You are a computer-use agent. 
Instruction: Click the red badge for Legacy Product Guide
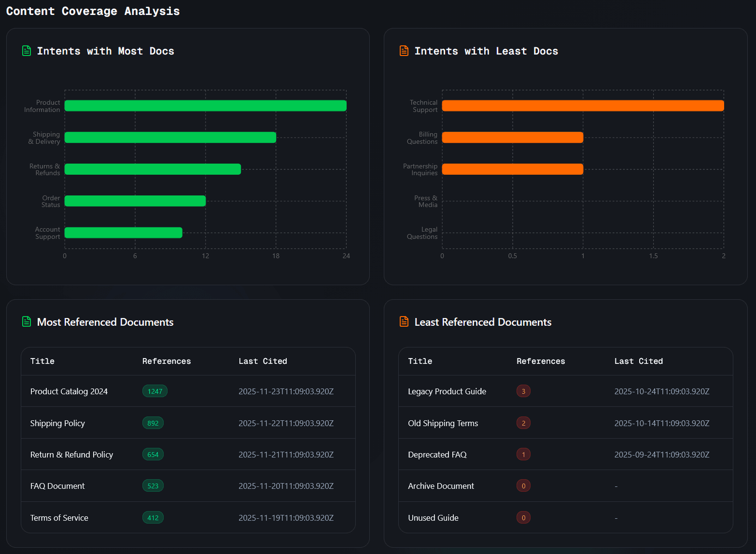point(523,391)
